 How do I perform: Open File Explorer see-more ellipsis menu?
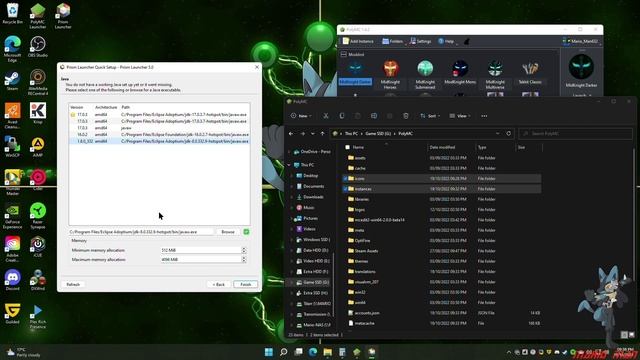pyautogui.click(x=484, y=116)
